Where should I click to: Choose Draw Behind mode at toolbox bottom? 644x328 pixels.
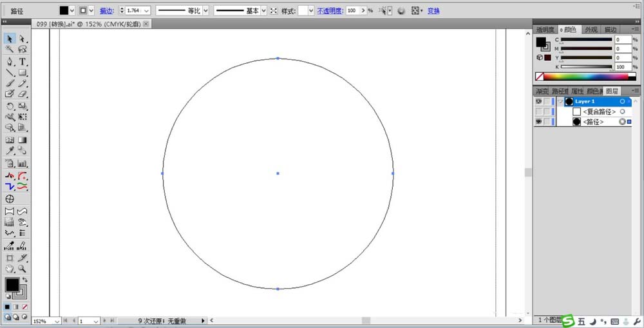(x=16, y=317)
